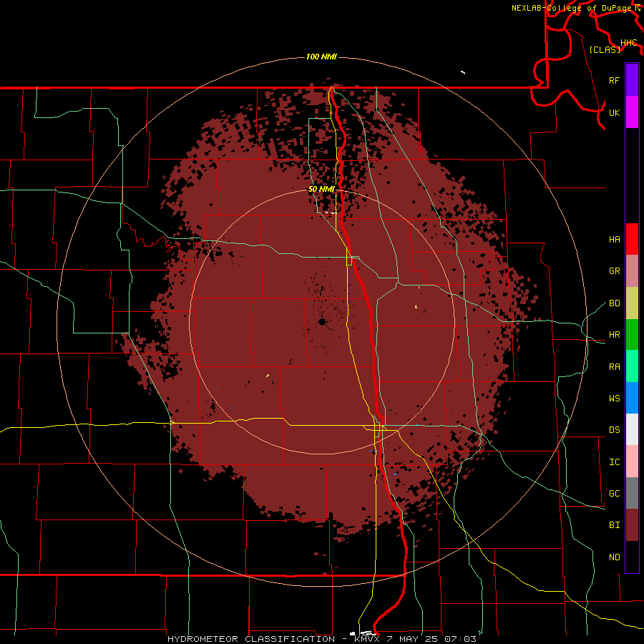The height and width of the screenshot is (644, 644).
Task: Click the HHC product code text
Action: coord(628,43)
